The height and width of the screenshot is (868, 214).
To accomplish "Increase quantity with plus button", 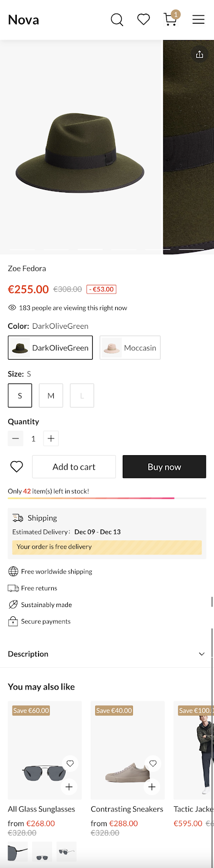I will (51, 438).
